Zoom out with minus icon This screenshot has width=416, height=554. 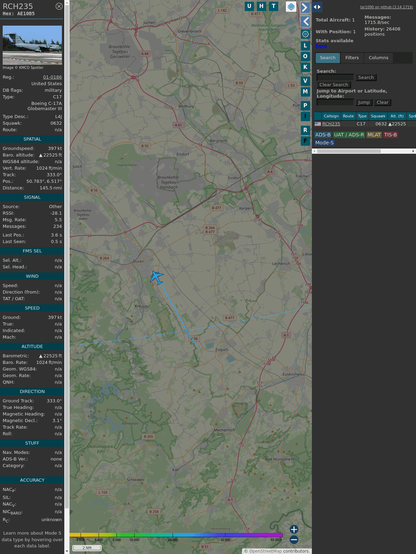pyautogui.click(x=294, y=540)
